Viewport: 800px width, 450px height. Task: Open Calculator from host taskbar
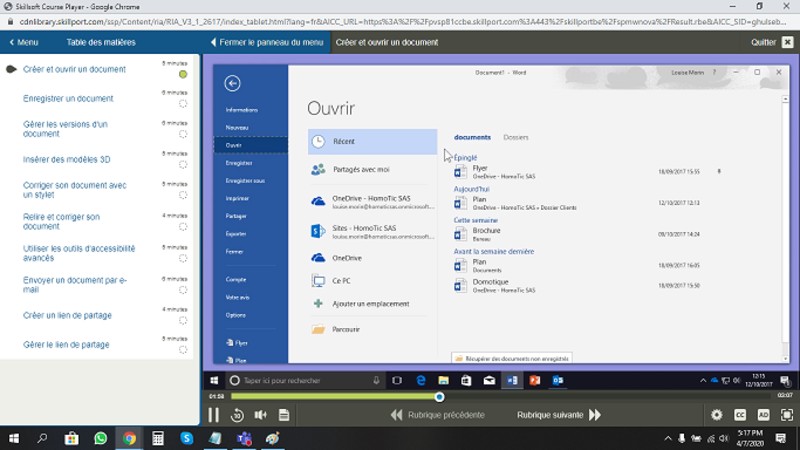[x=158, y=438]
